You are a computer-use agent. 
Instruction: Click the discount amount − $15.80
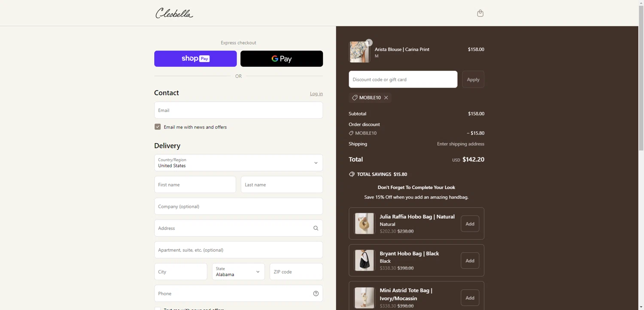coord(475,133)
